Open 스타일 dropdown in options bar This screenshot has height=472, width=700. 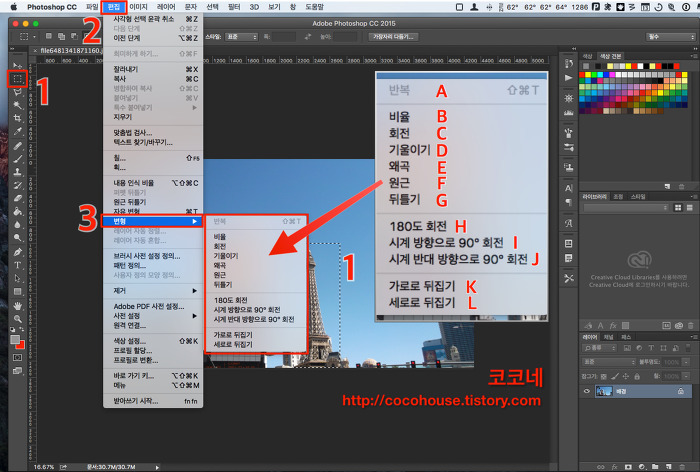[242, 37]
